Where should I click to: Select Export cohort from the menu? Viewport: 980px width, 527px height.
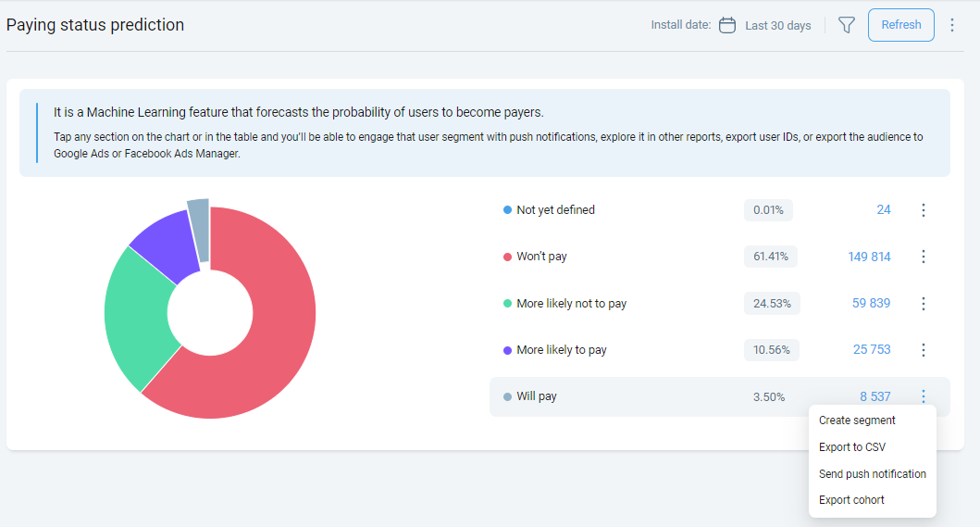tap(851, 500)
